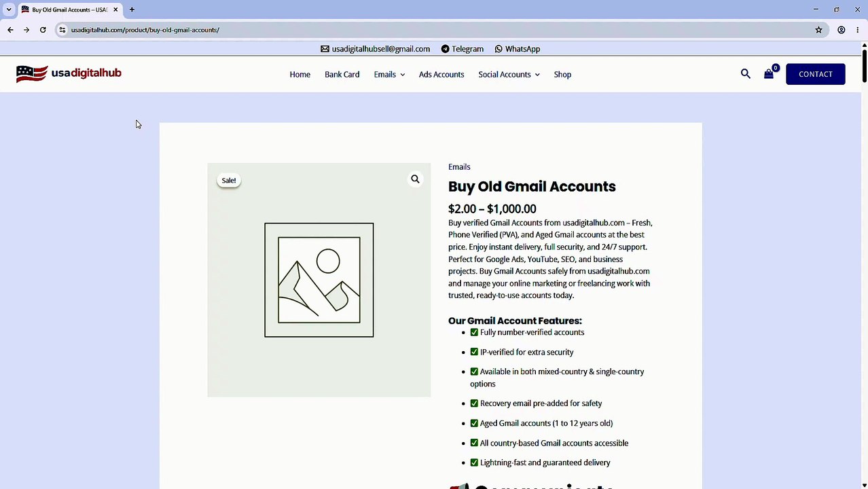Open the tab search dropdown arrow
Screen dimensions: 868x489
tap(9, 10)
